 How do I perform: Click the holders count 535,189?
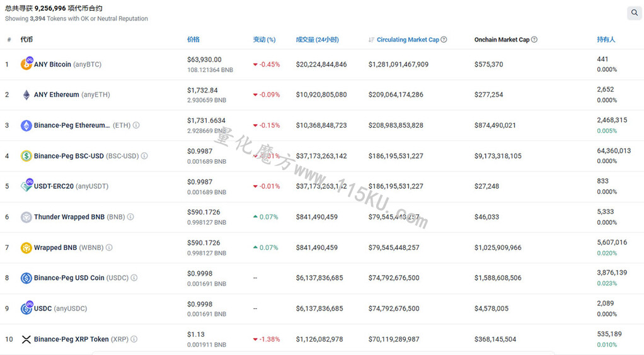[x=609, y=334]
